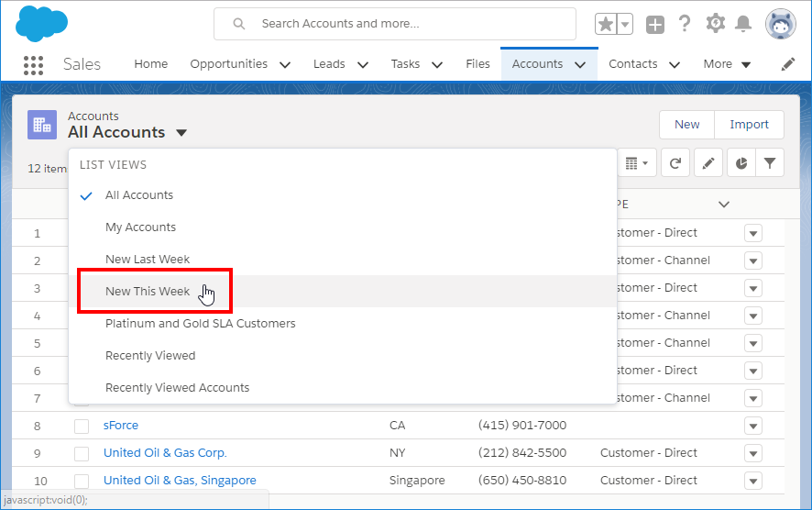
Task: Open the filter funnel icon
Action: [770, 163]
